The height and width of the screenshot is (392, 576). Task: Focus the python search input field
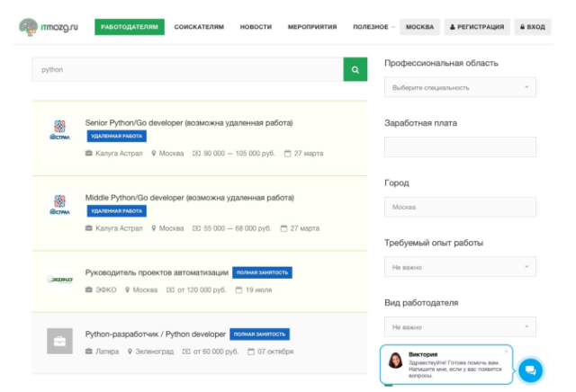(188, 69)
